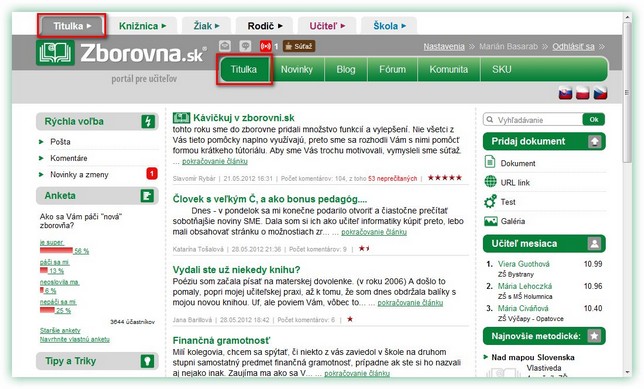
Task: Open the Súťaž contest badge
Action: tap(299, 46)
